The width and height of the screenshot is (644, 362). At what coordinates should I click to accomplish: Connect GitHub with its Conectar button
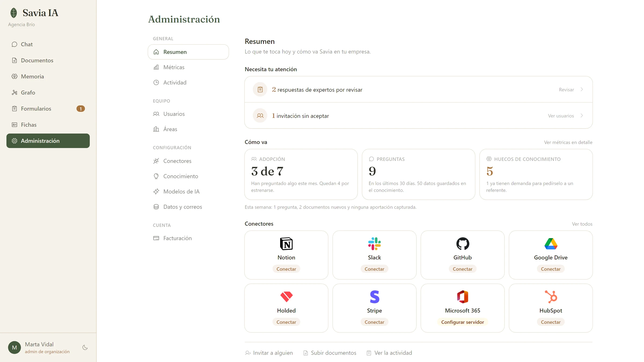(463, 269)
